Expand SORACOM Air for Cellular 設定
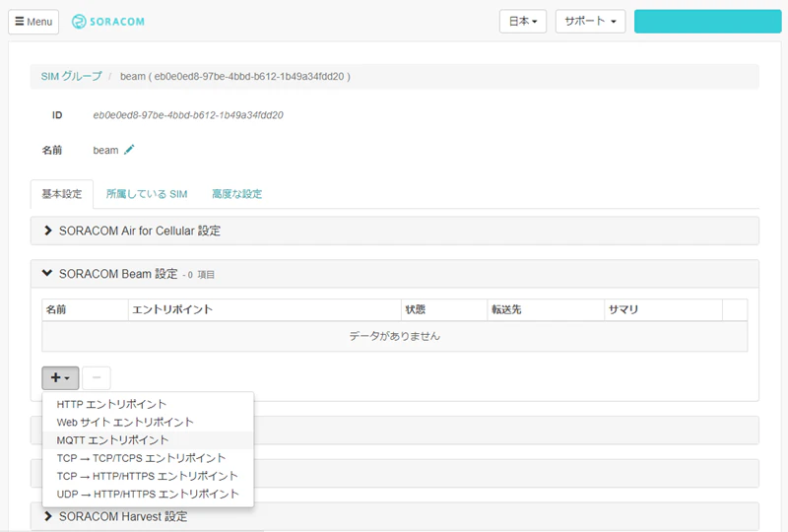788x532 pixels. tap(395, 231)
